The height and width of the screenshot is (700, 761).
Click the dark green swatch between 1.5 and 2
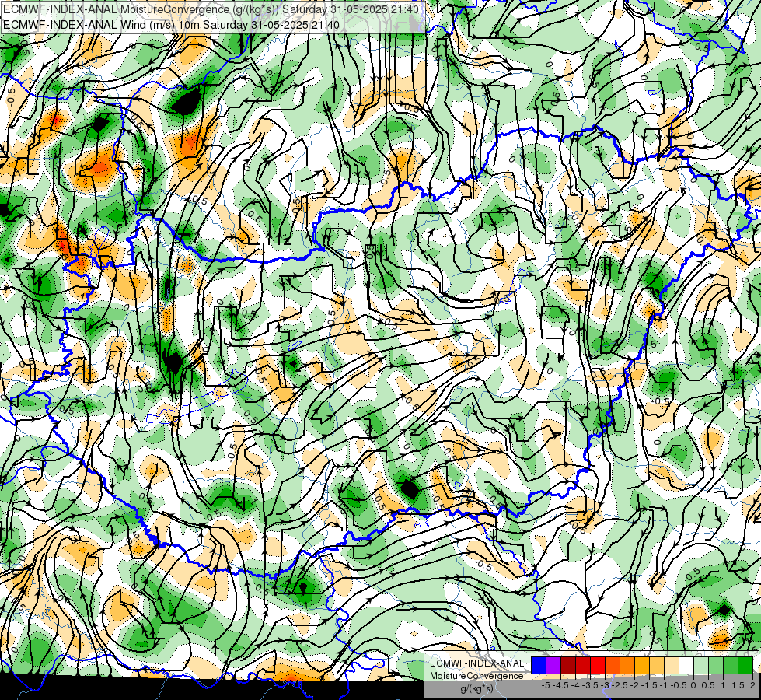tap(745, 665)
